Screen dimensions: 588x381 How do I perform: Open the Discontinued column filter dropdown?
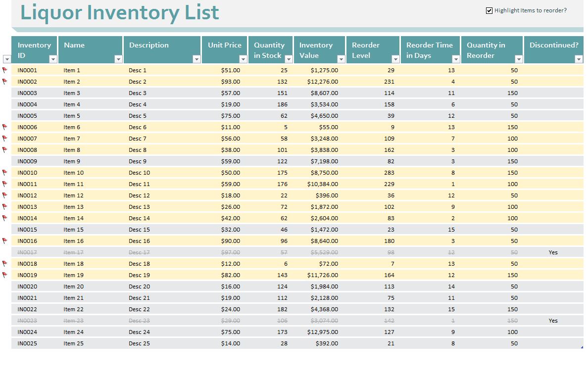click(x=579, y=58)
